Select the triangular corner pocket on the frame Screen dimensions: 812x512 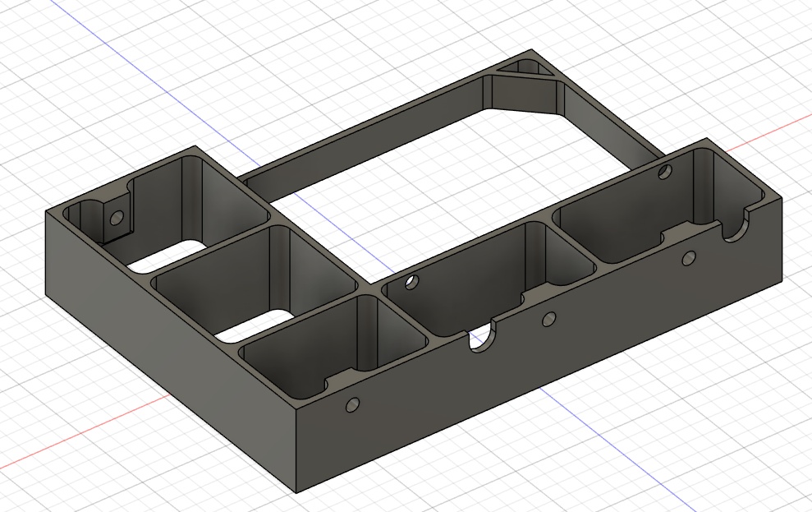coord(528,69)
